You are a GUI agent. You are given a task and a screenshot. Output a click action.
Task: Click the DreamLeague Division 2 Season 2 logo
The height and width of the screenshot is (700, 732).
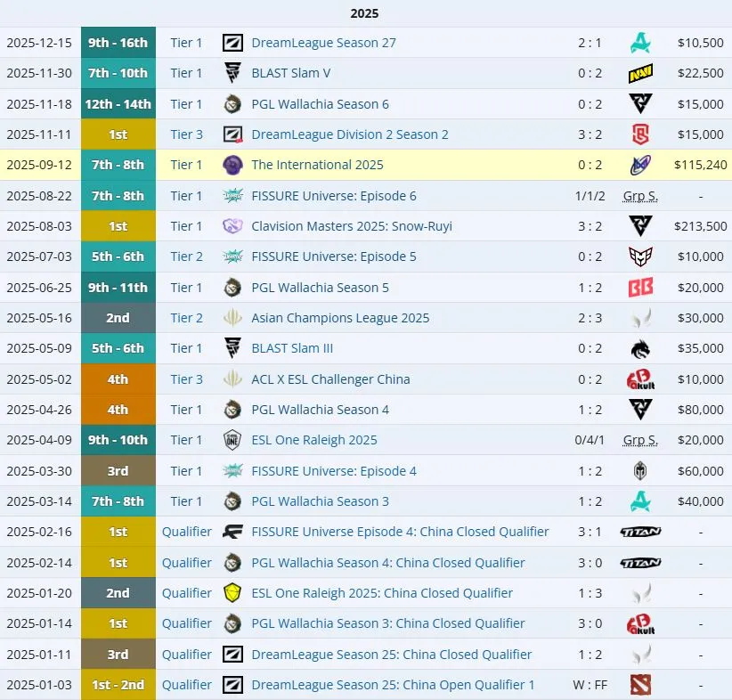tap(232, 134)
